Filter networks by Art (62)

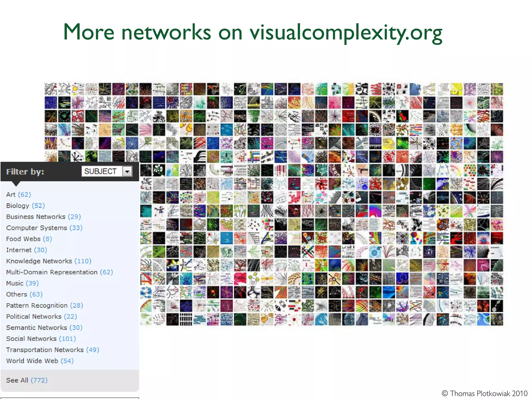click(18, 195)
